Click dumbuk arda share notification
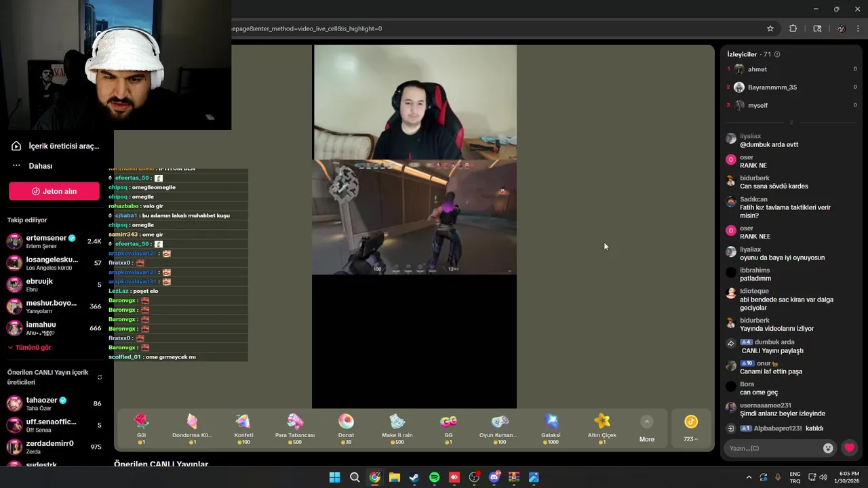The width and height of the screenshot is (868, 488). click(x=772, y=346)
